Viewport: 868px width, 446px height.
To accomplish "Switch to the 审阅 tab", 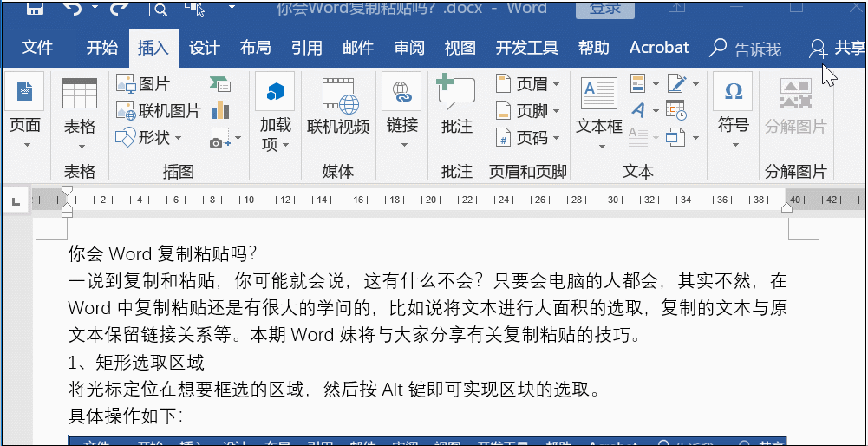I will tap(409, 48).
